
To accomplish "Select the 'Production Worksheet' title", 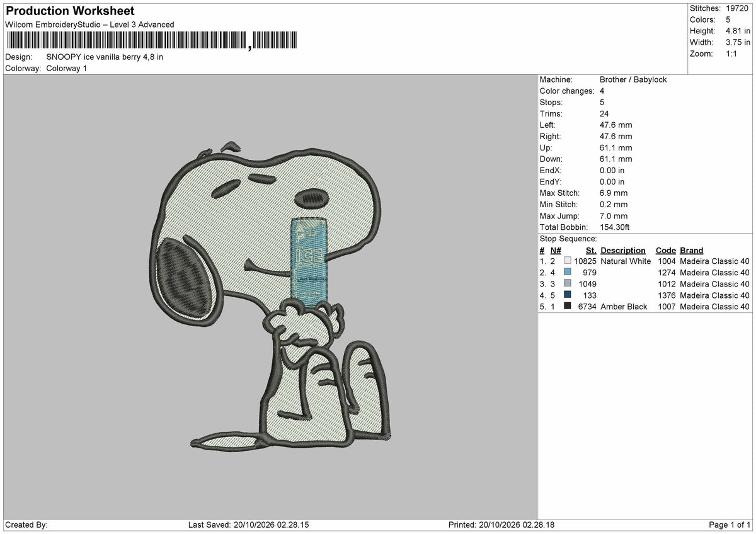I will pos(70,11).
